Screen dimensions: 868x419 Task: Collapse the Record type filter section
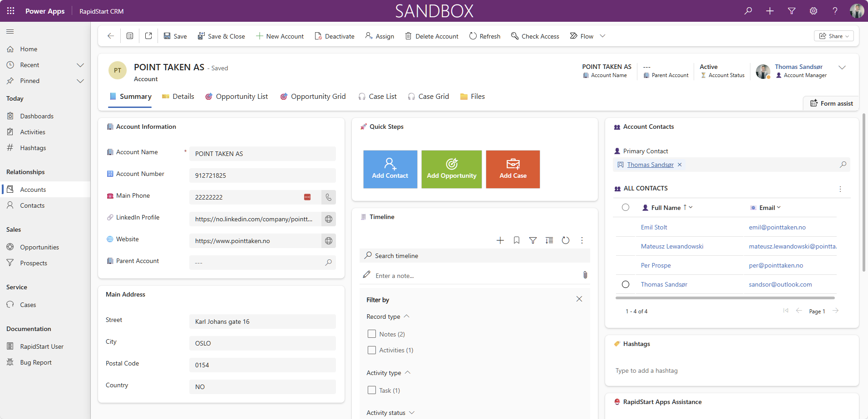click(407, 316)
